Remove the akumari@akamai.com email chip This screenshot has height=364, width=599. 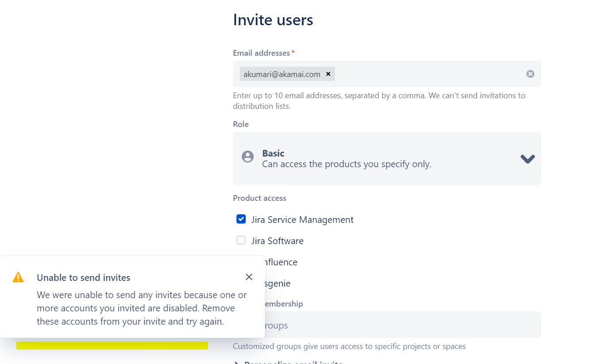(328, 74)
